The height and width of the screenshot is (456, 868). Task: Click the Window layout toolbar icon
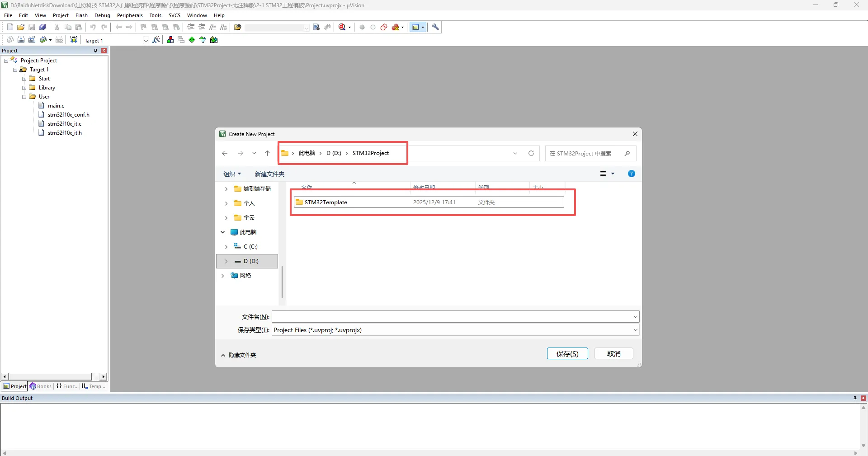click(x=415, y=27)
